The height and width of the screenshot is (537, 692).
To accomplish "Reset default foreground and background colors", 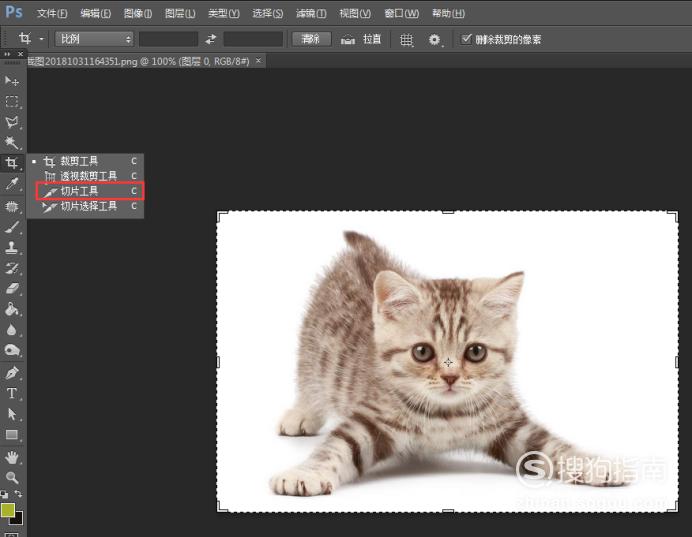I will point(4,494).
